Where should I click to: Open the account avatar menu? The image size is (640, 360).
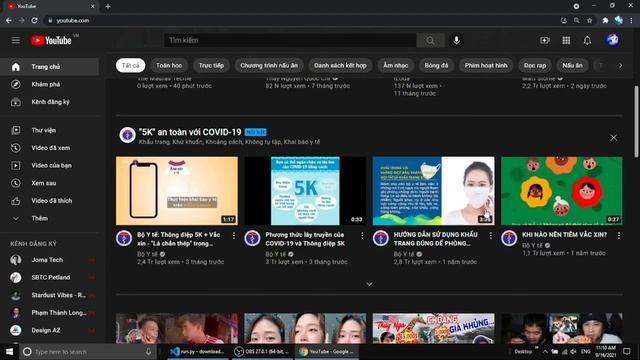(612, 40)
